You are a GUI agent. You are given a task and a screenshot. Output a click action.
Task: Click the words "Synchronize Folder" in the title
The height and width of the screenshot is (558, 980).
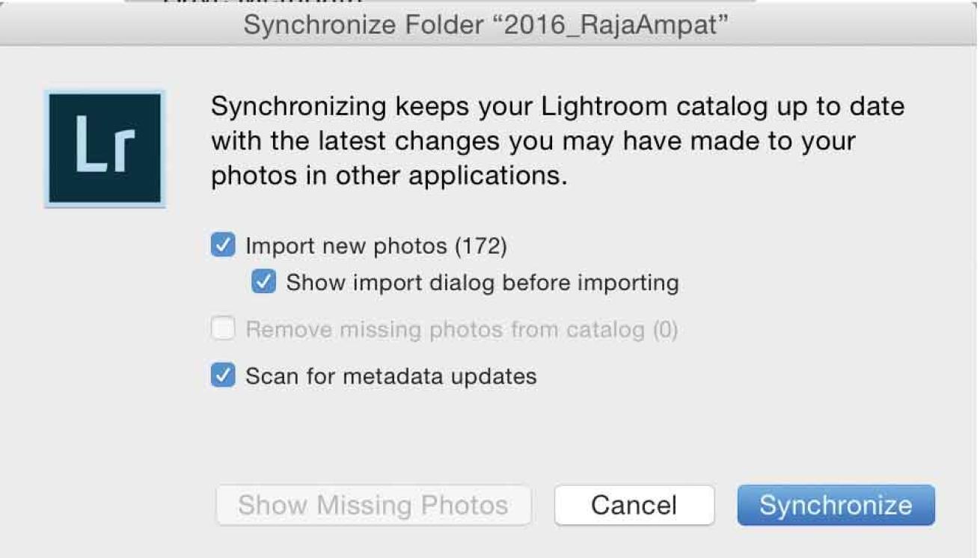[364, 25]
